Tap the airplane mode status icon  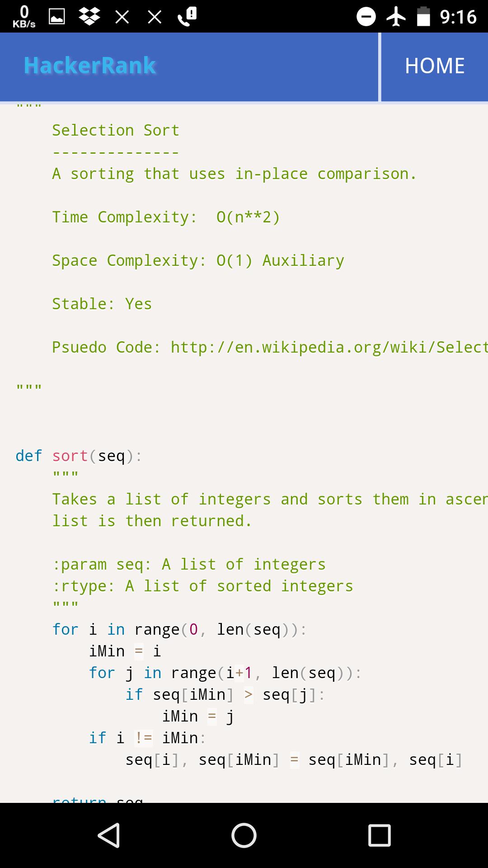tap(396, 17)
